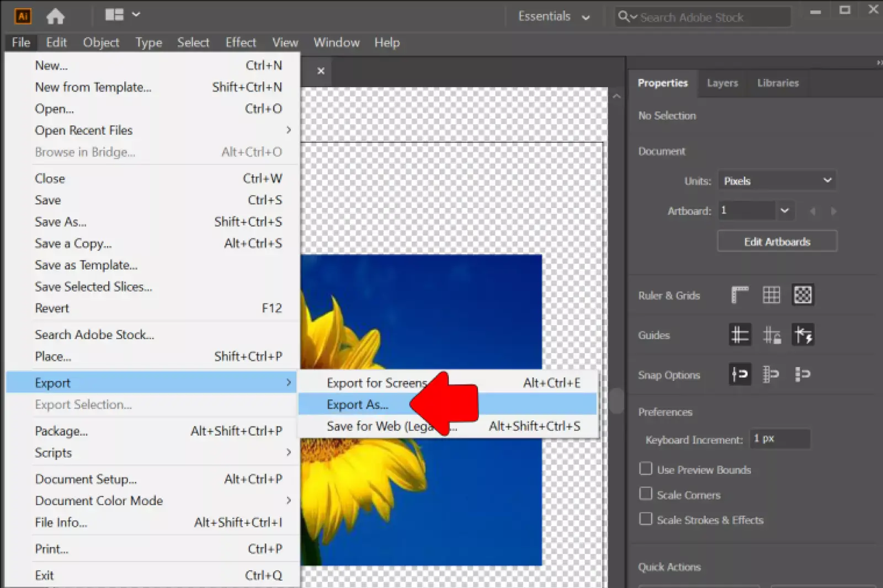This screenshot has width=883, height=588.
Task: Open the Effect menu
Action: (x=241, y=42)
